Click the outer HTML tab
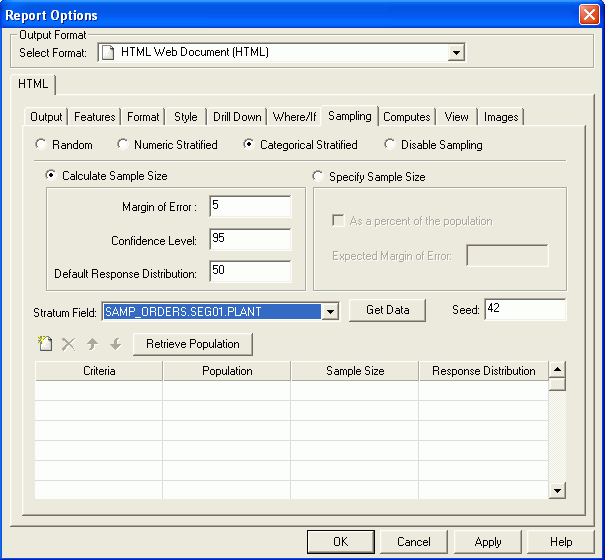 pos(33,84)
